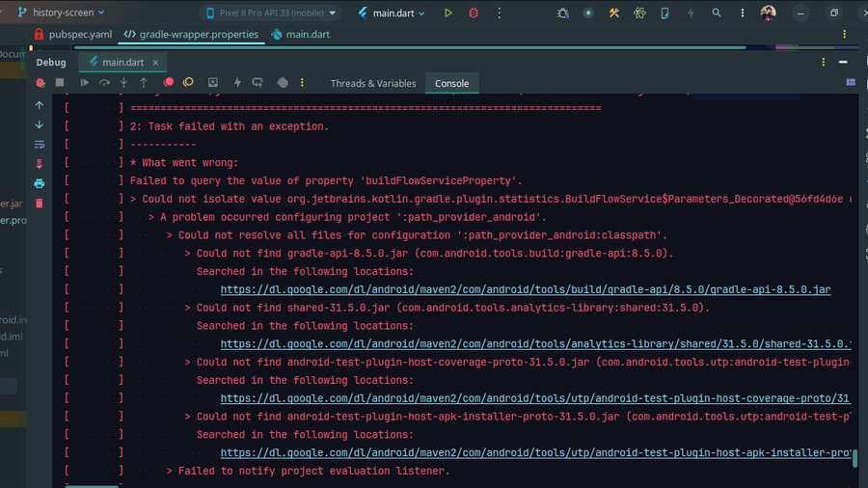Trigger Flutter hot reload in debug toolbar
Viewport: 868px width, 488px height.
tap(237, 82)
